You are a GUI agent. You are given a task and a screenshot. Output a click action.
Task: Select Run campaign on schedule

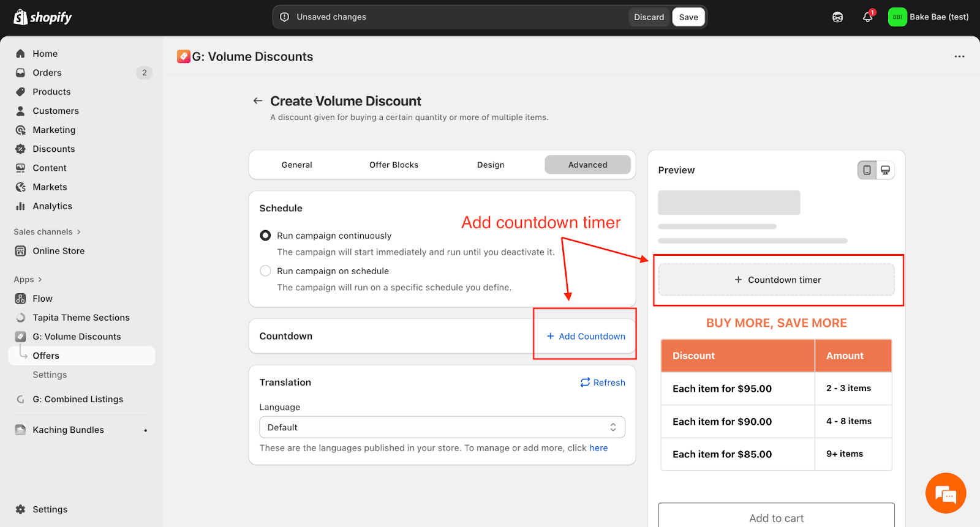point(265,271)
